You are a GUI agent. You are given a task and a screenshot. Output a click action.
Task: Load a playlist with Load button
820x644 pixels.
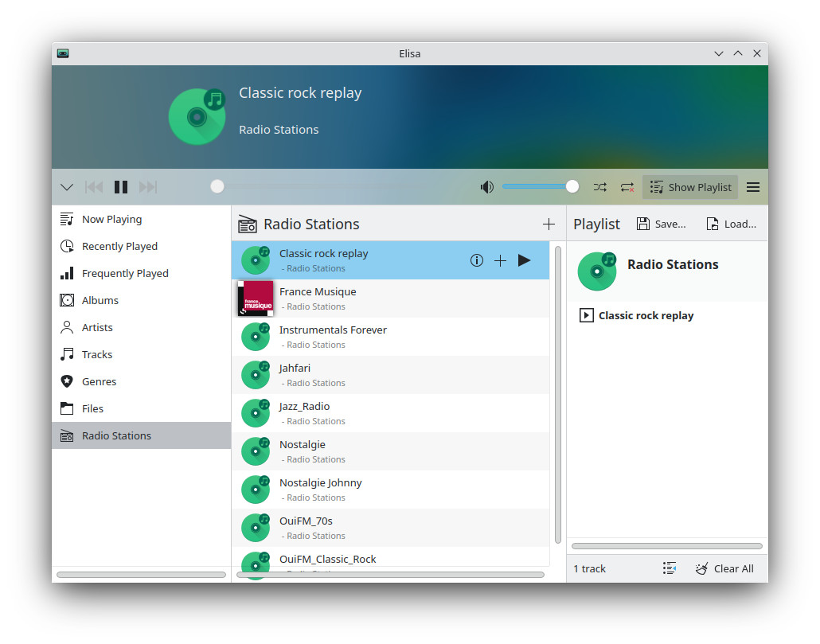click(x=731, y=224)
